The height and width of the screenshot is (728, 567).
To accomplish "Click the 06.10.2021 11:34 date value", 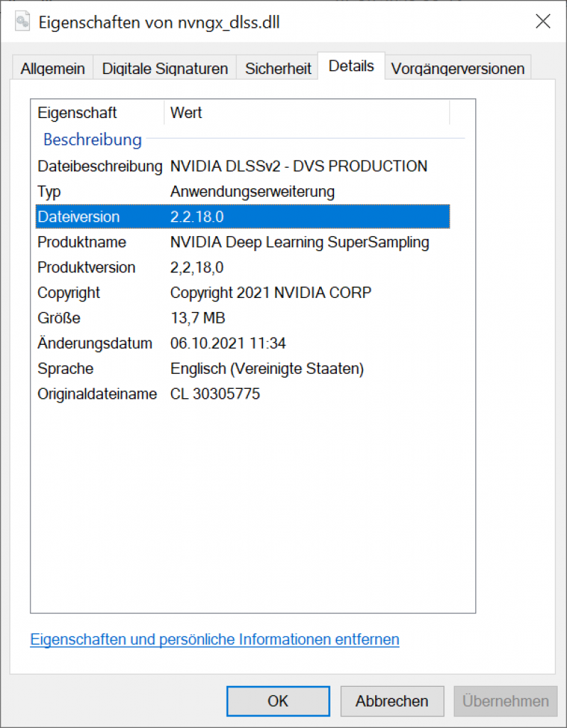I will tap(228, 343).
